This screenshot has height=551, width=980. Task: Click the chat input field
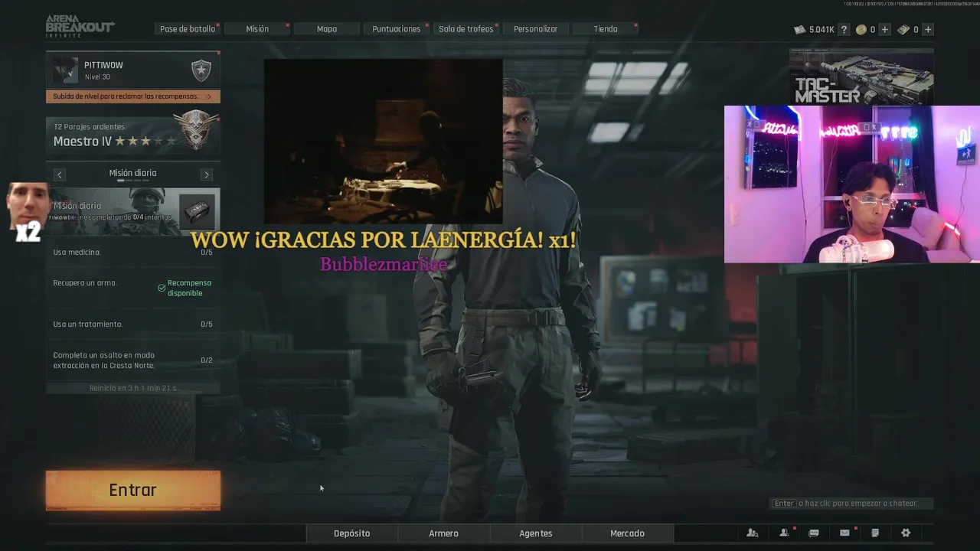[852, 504]
